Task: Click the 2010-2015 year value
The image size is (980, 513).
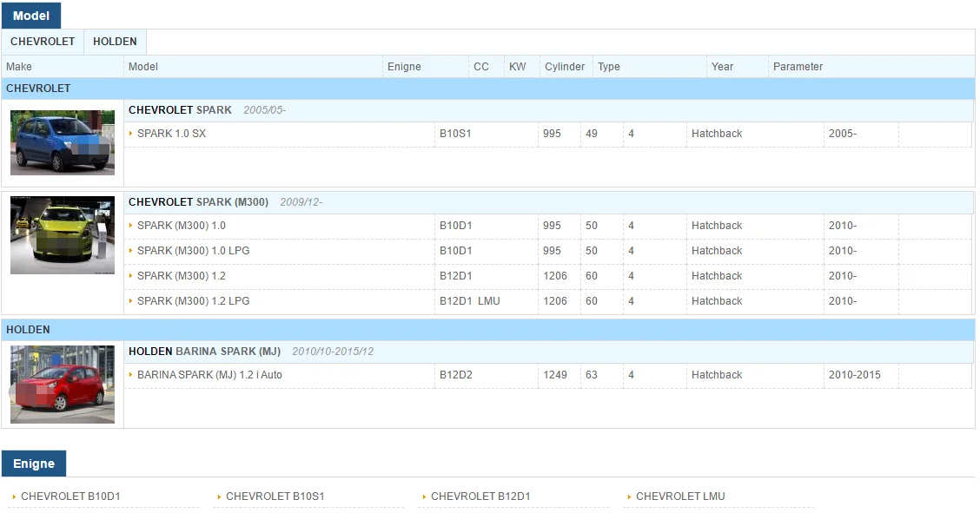Action: 854,375
